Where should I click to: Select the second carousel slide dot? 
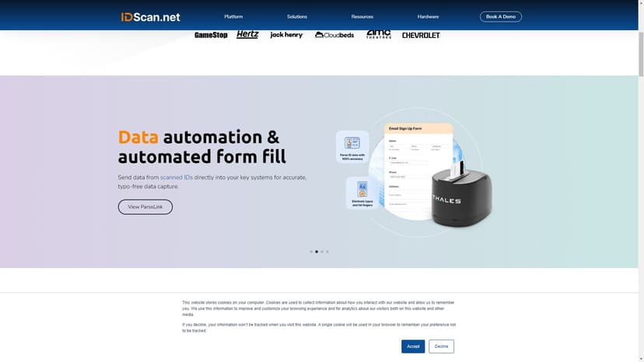[x=317, y=252]
